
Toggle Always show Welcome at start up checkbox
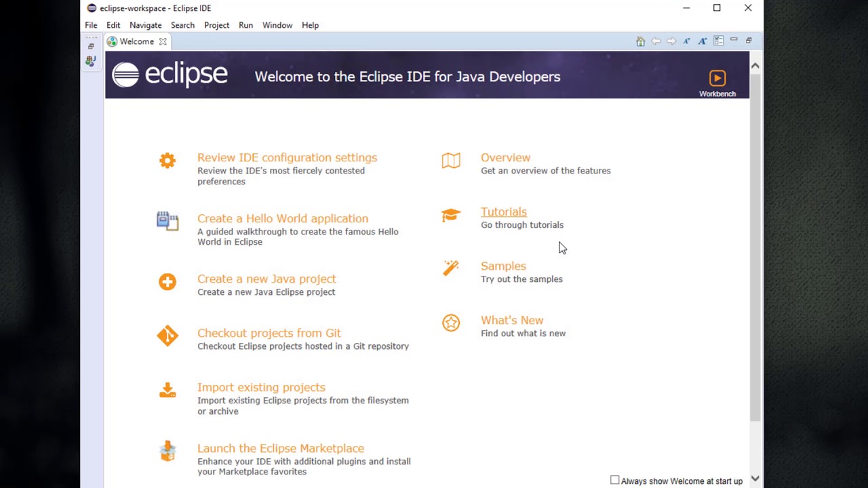[614, 481]
